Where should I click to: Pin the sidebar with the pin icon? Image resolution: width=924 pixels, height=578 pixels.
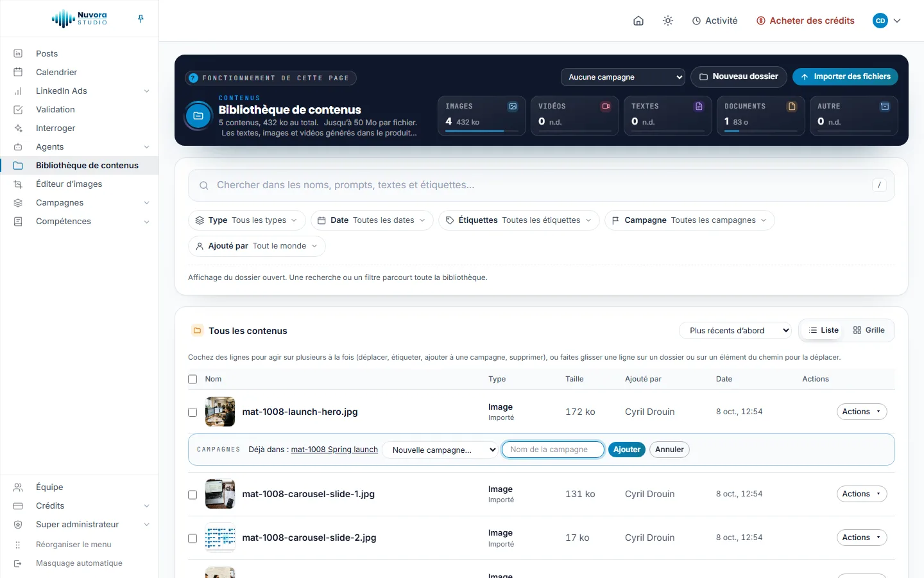coord(141,19)
